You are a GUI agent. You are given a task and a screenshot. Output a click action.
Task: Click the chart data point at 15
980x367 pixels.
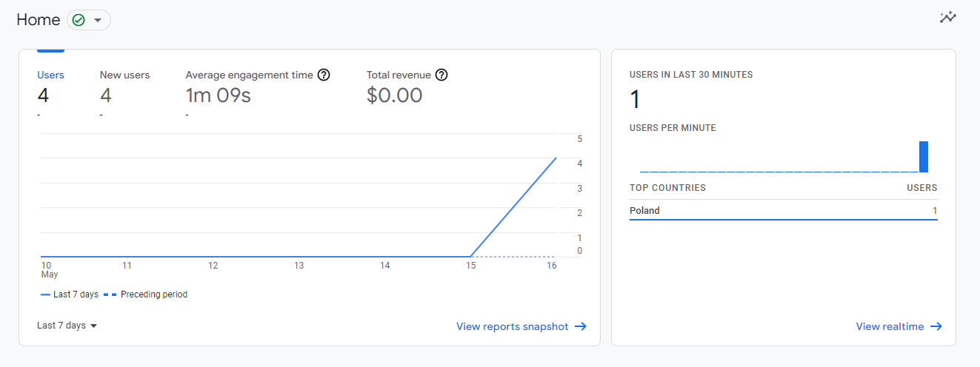click(x=470, y=257)
